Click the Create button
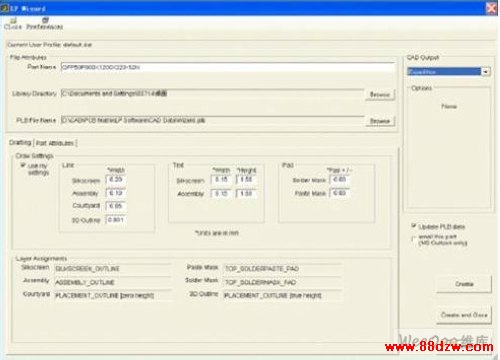This screenshot has height=360, width=500. coord(464,284)
